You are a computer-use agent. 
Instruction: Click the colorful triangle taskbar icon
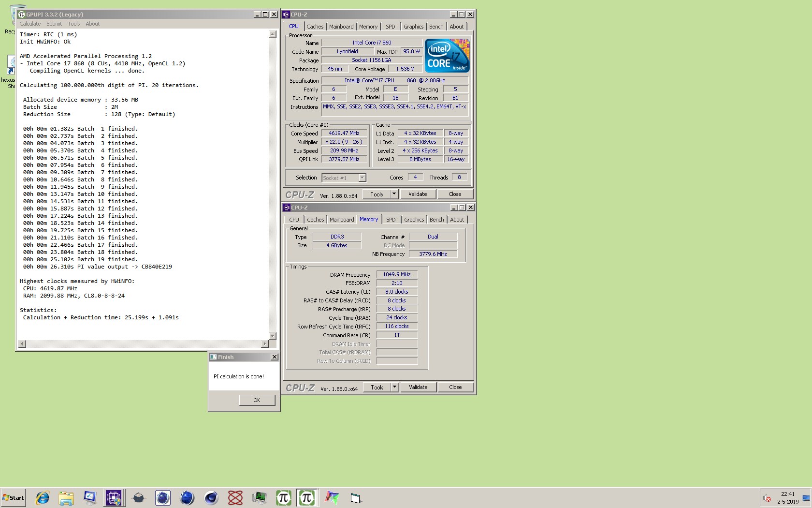332,497
